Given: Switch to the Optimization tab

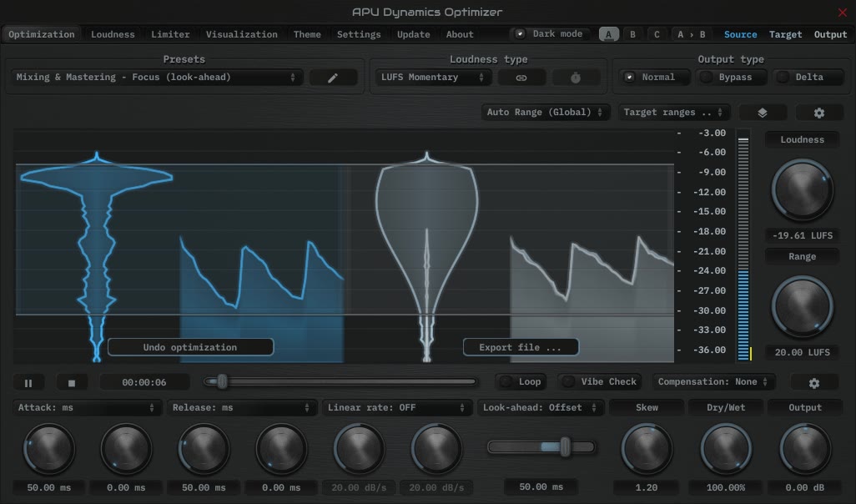Looking at the screenshot, I should (x=42, y=34).
